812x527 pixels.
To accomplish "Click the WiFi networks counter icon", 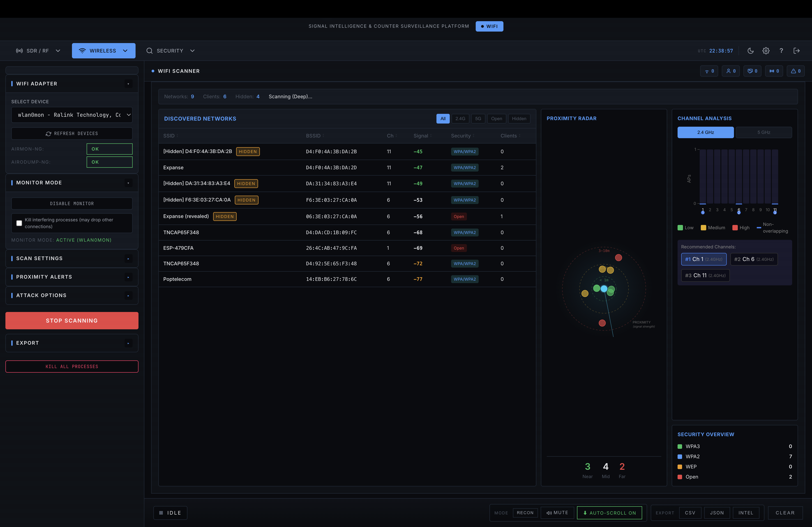I will pos(709,71).
